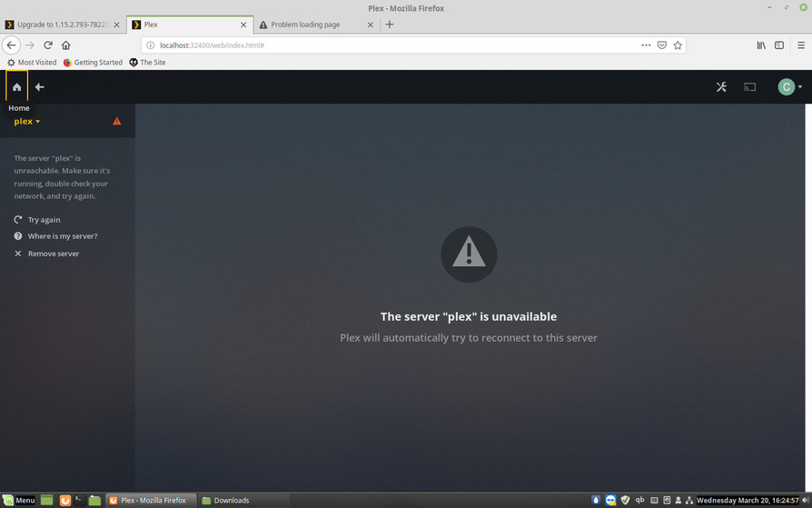Image resolution: width=812 pixels, height=508 pixels.
Task: Click the network connection tray icon
Action: click(x=689, y=500)
